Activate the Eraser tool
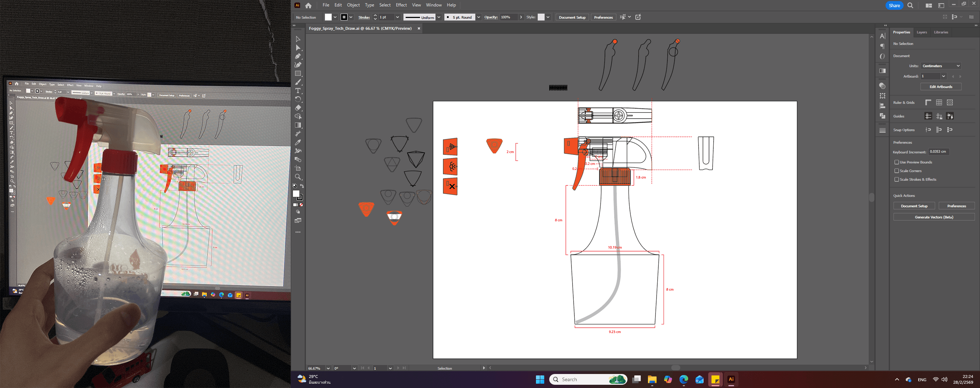Viewport: 980px width, 388px height. 298,108
